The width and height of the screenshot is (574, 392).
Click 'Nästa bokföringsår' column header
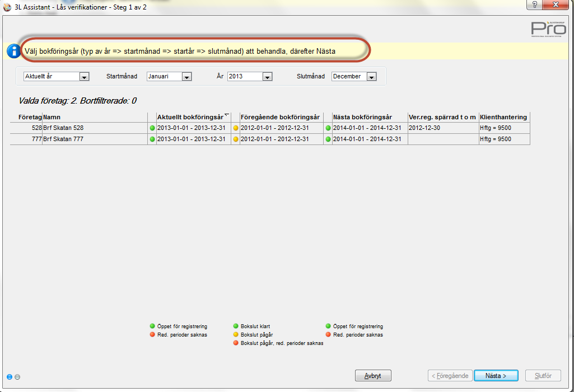click(370, 117)
